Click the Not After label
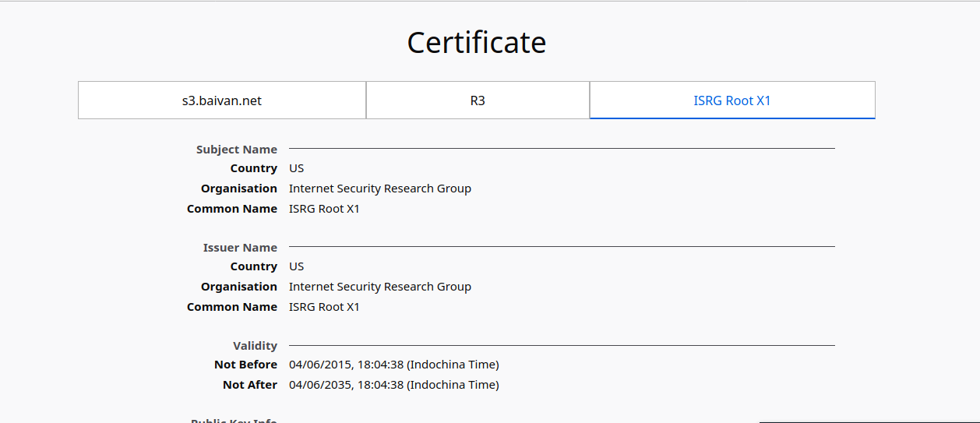This screenshot has width=980, height=423. [250, 385]
